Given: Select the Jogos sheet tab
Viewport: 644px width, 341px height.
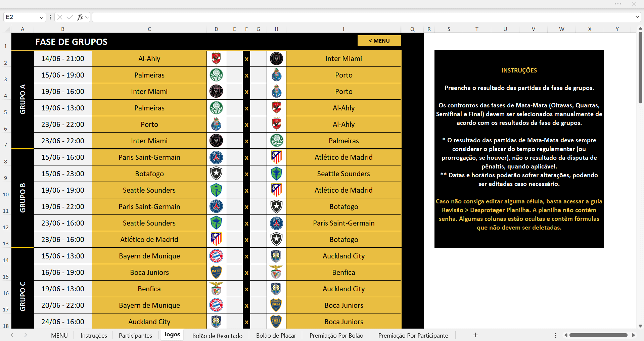Looking at the screenshot, I should pos(172,335).
